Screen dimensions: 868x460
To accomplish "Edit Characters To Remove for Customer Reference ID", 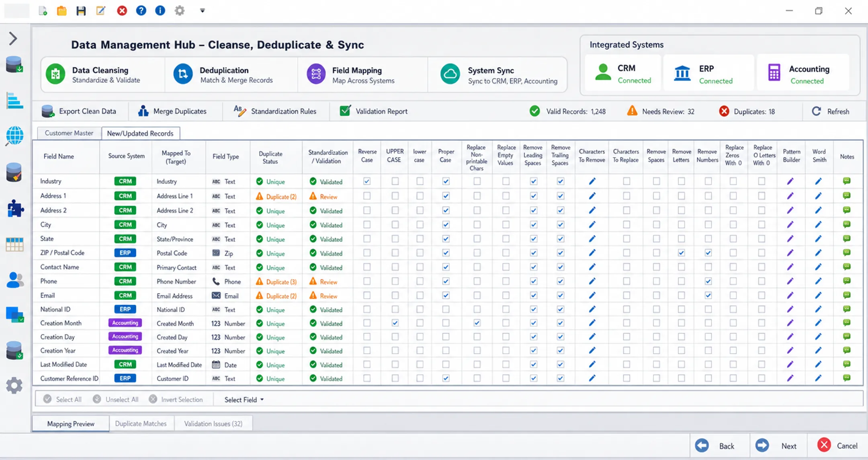I will click(592, 378).
